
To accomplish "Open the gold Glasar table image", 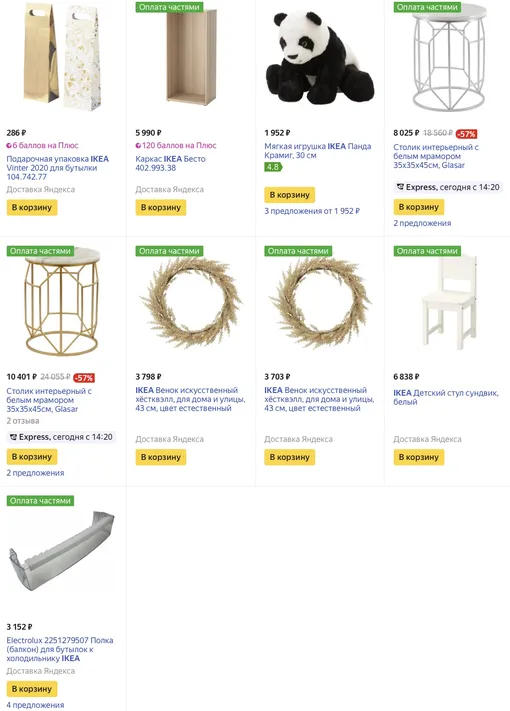I will pyautogui.click(x=61, y=302).
